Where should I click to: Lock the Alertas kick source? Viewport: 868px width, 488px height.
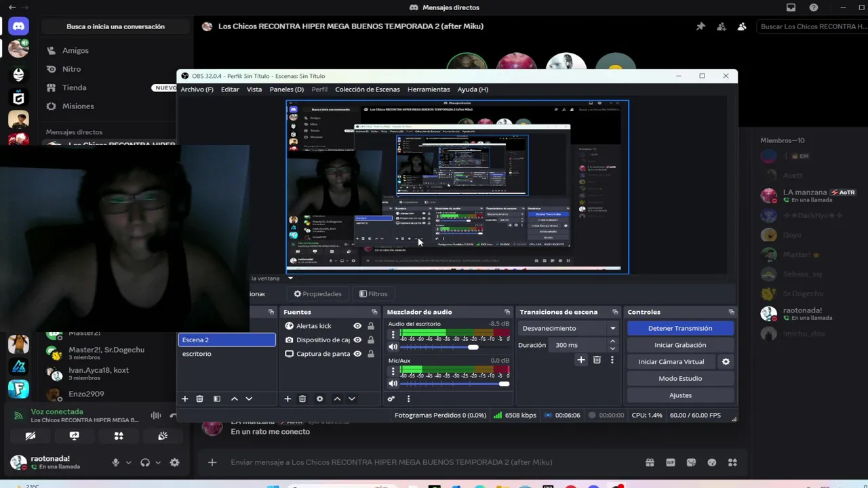pos(370,326)
